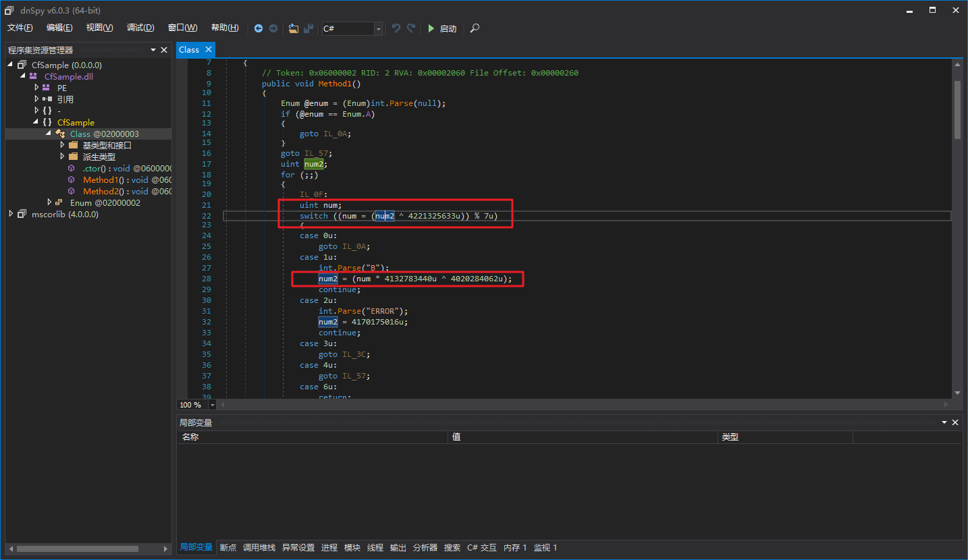The image size is (968, 560).
Task: Expand the PE tree node
Action: point(37,88)
